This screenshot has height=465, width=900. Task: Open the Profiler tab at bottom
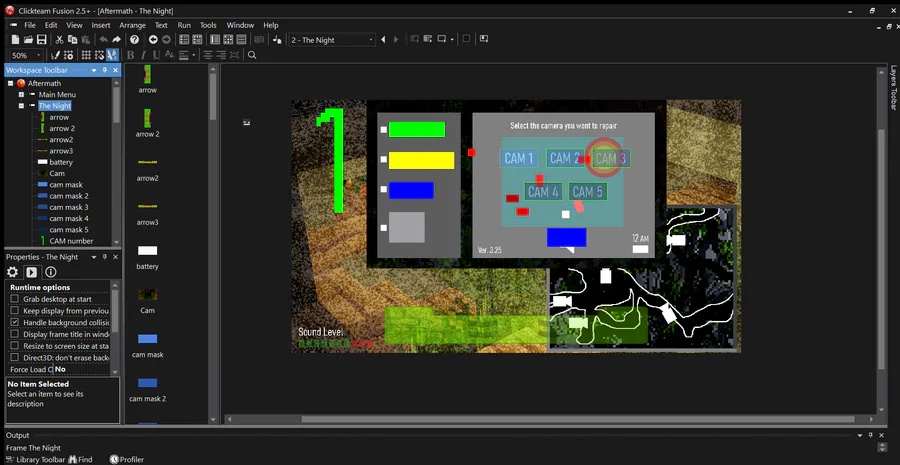(127, 459)
